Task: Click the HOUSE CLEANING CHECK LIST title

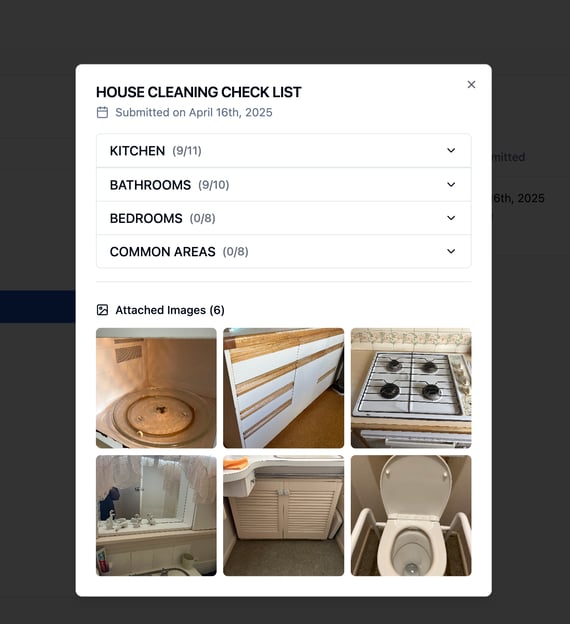Action: 199,92
